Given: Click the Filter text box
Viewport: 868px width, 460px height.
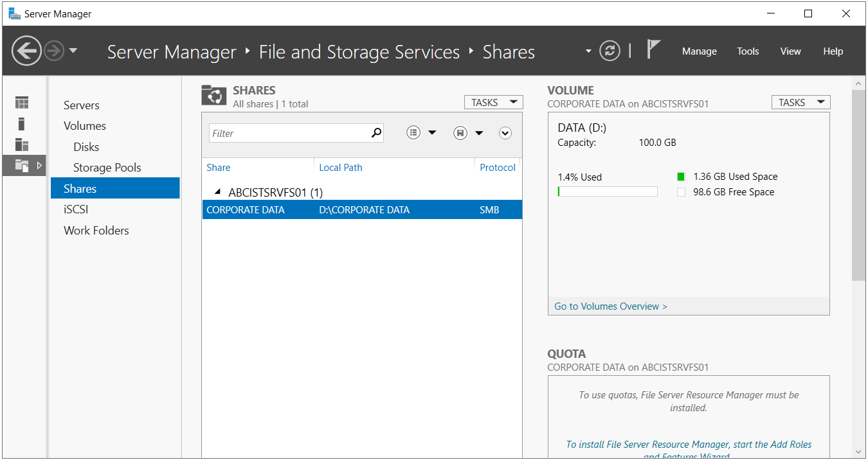Looking at the screenshot, I should (x=289, y=133).
